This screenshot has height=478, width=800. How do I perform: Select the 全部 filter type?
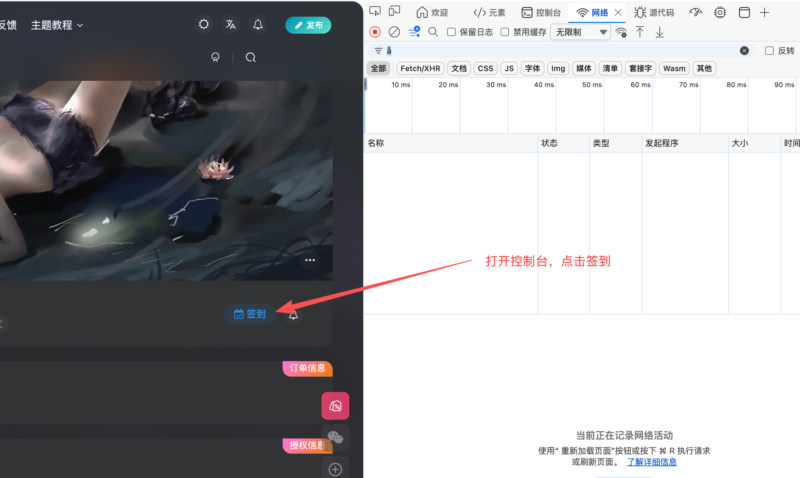click(x=378, y=68)
